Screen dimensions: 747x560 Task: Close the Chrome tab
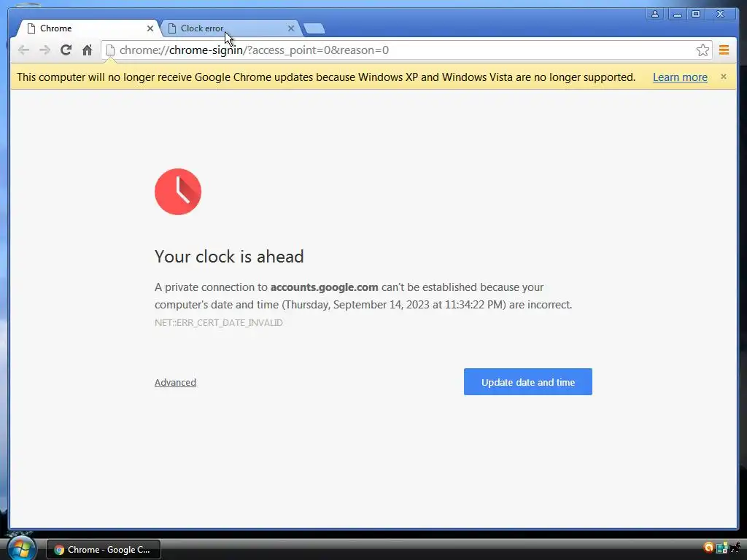click(150, 28)
